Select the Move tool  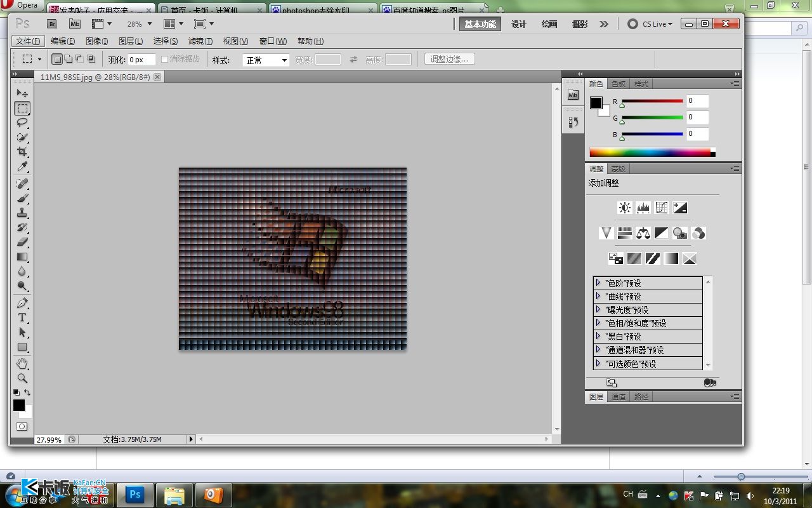(x=22, y=93)
